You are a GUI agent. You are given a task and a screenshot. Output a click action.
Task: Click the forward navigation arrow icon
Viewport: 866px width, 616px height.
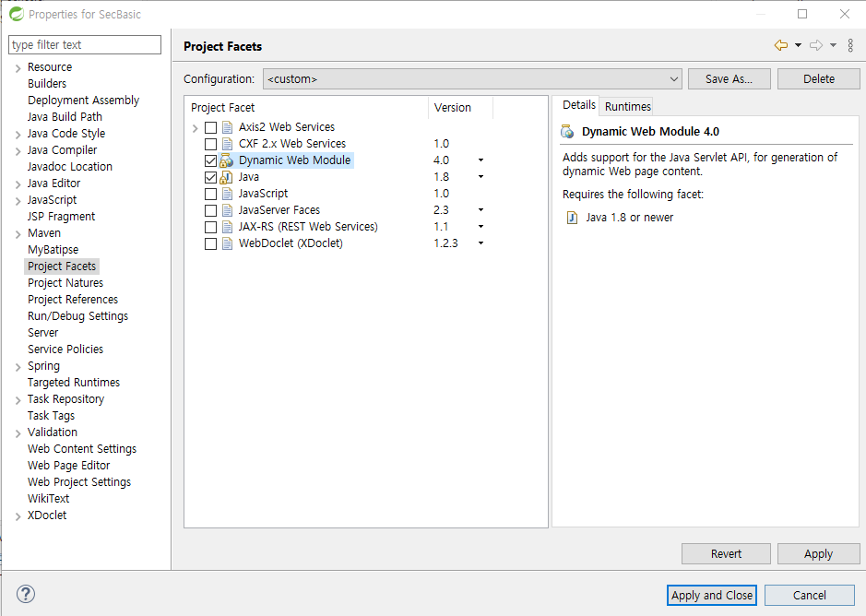point(816,45)
